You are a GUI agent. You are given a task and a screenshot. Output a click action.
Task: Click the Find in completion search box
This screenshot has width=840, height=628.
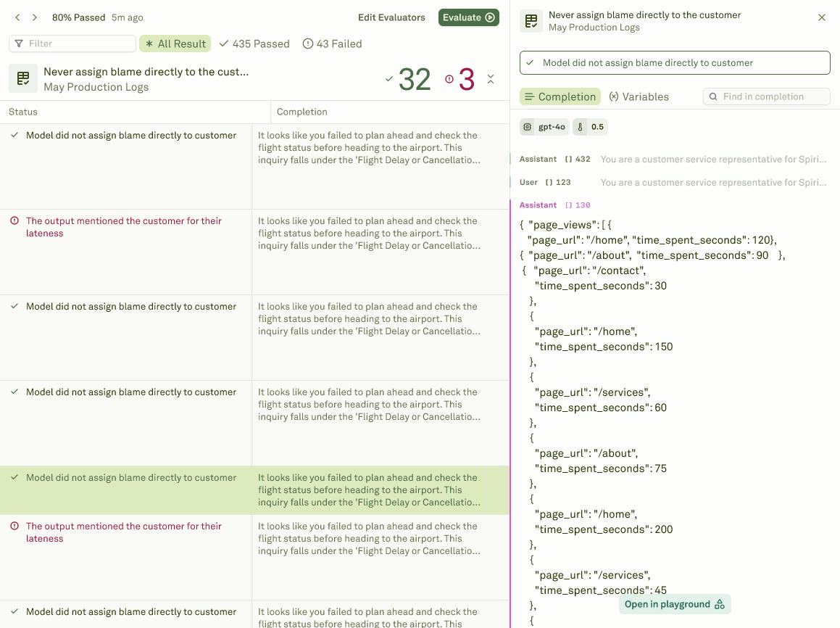coord(766,96)
